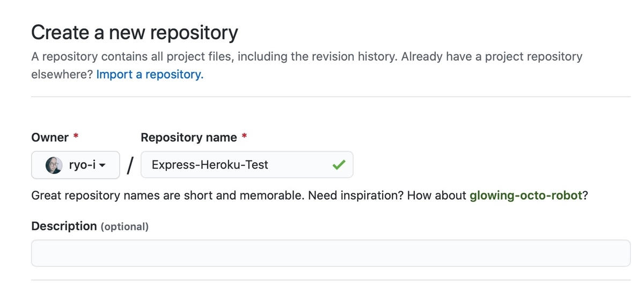This screenshot has height=283, width=644.
Task: Click the slash separator between owner and name
Action: coord(129,165)
